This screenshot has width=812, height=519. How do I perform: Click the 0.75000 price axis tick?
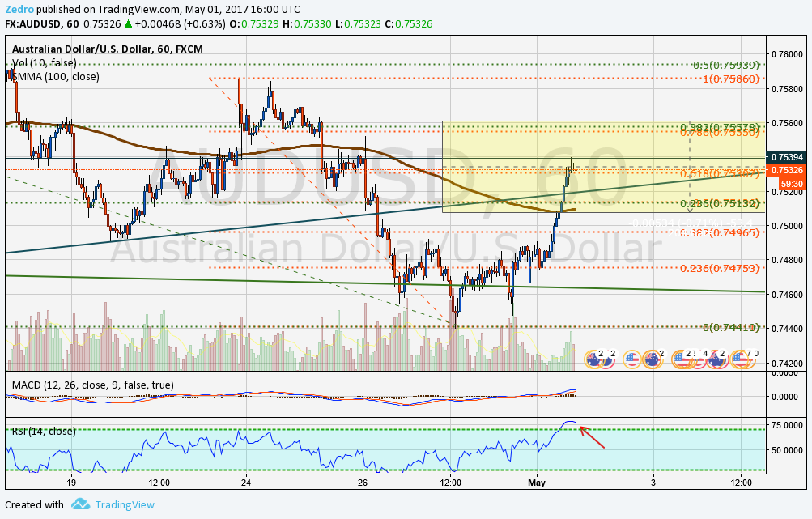pyautogui.click(x=787, y=226)
